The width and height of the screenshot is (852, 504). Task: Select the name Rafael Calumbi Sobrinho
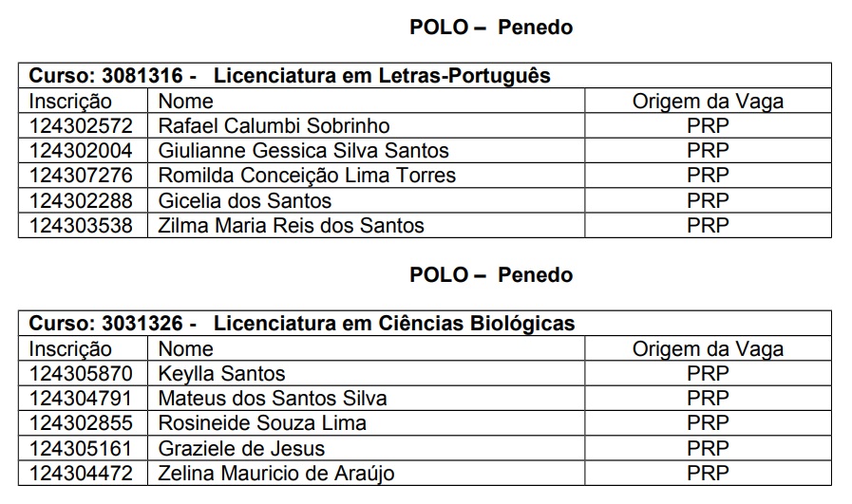pos(274,126)
